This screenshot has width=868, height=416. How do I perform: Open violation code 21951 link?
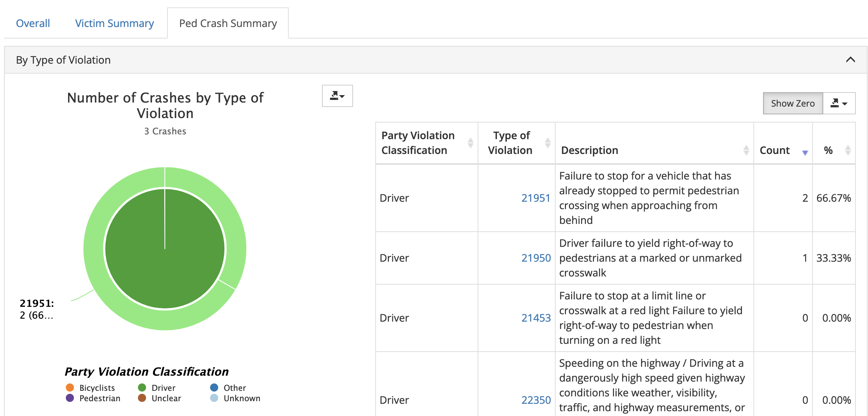(536, 198)
